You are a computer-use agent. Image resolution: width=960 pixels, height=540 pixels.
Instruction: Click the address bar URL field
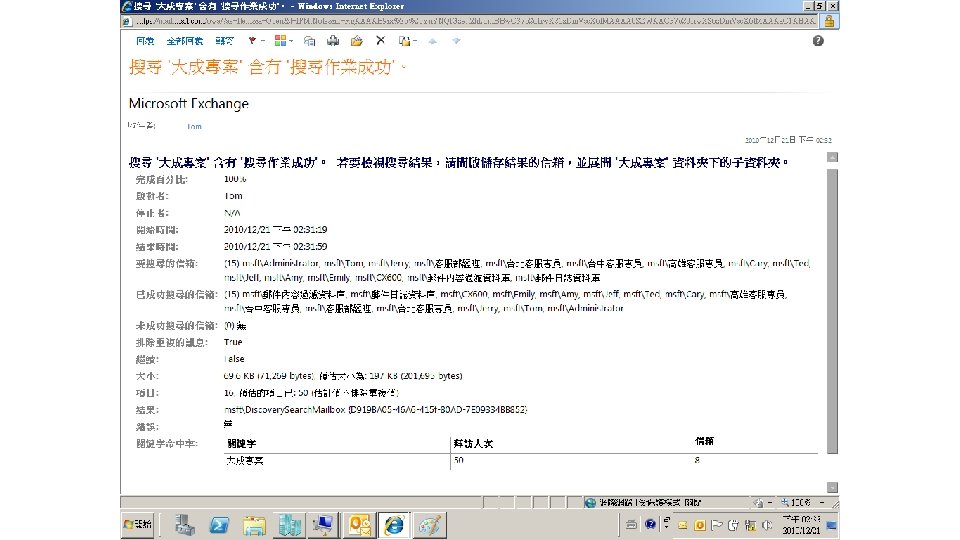[476, 21]
